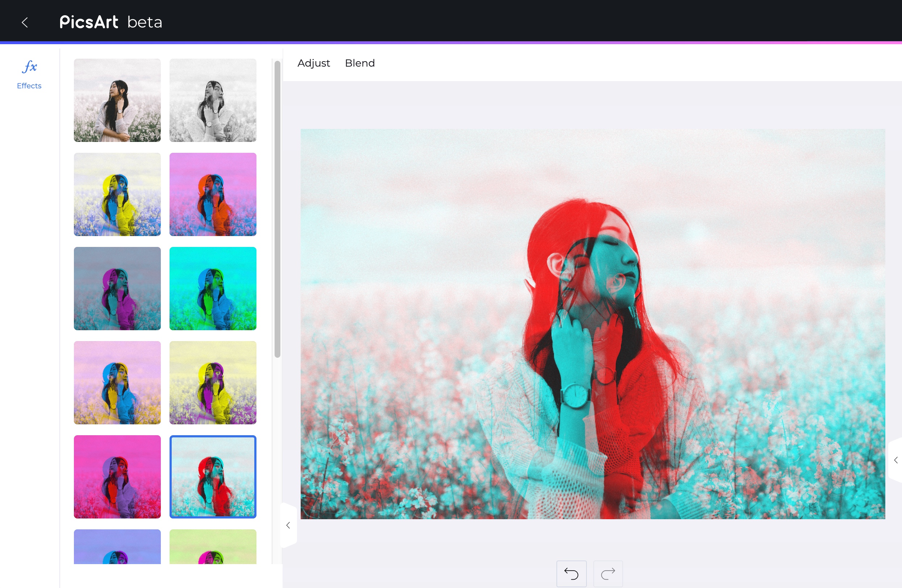Viewport: 902px width, 588px height.
Task: Click the fx Effects icon in sidebar
Action: [30, 73]
